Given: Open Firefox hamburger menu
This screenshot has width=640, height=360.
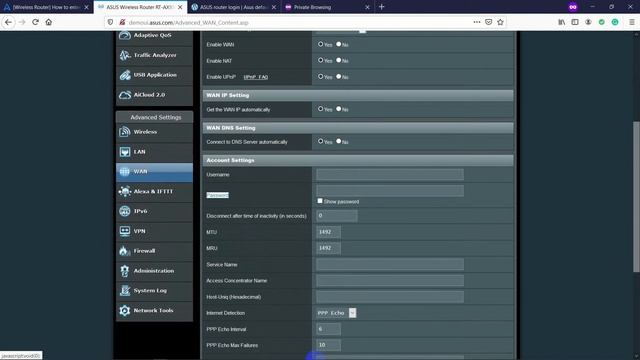Looking at the screenshot, I should point(631,22).
